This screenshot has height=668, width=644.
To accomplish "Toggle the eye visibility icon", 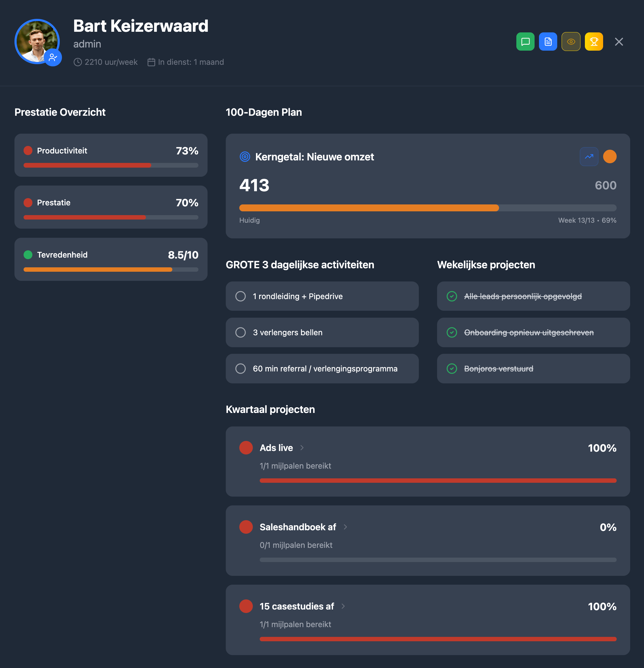I will tap(571, 42).
